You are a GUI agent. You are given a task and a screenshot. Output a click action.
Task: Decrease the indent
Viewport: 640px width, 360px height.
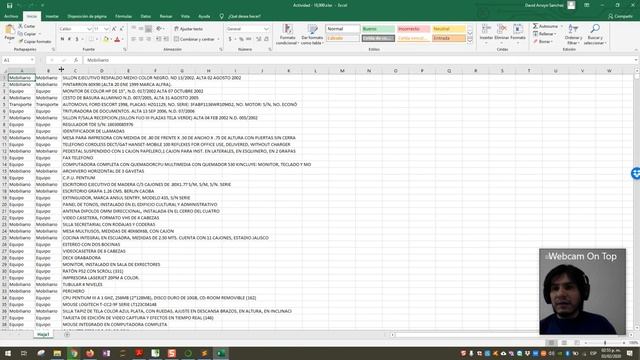tap(159, 39)
